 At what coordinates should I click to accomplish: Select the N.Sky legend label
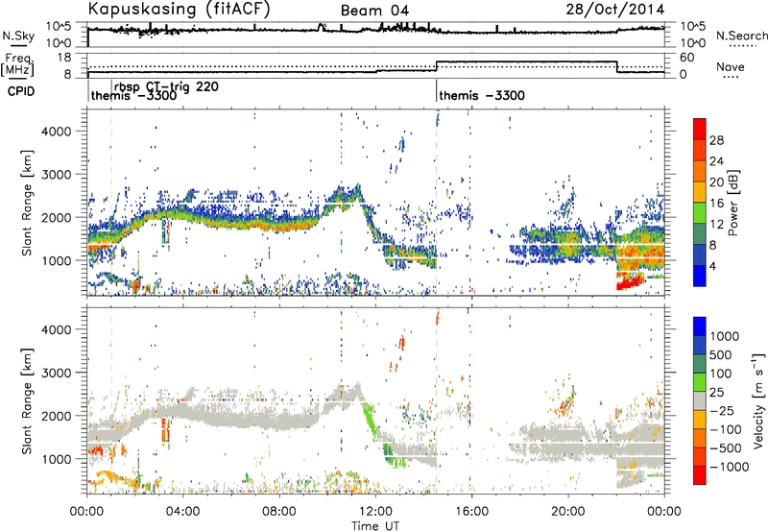18,36
